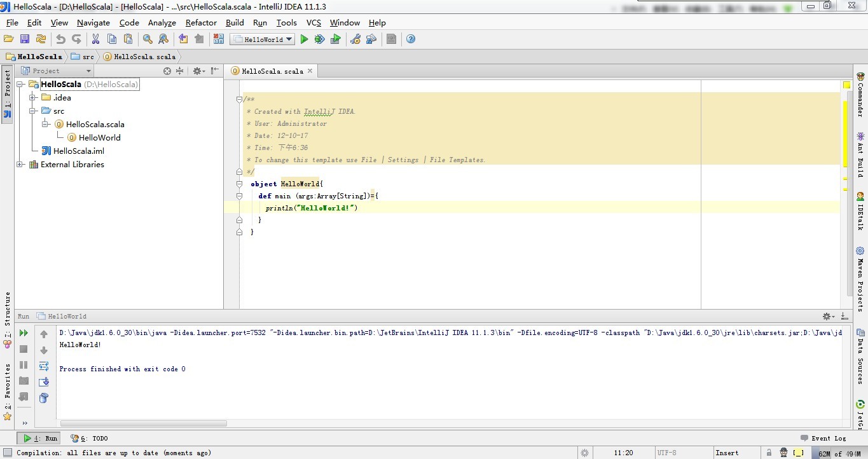This screenshot has height=459, width=868.
Task: Click the Open folder toolbar icon
Action: click(x=9, y=39)
